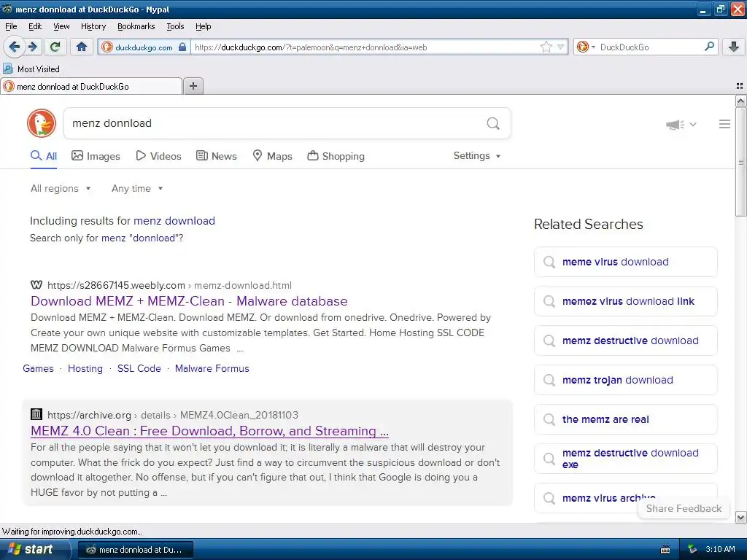The image size is (747, 560).
Task: Select the All results tab
Action: pos(44,156)
